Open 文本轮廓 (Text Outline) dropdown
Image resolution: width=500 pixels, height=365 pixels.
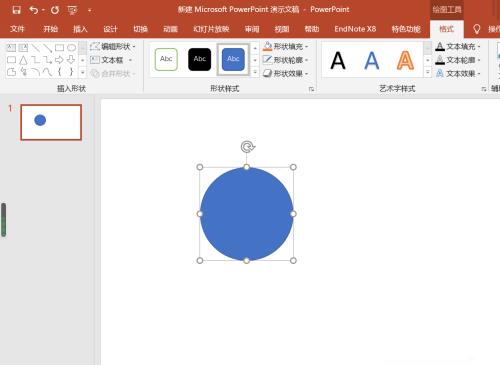pyautogui.click(x=458, y=60)
